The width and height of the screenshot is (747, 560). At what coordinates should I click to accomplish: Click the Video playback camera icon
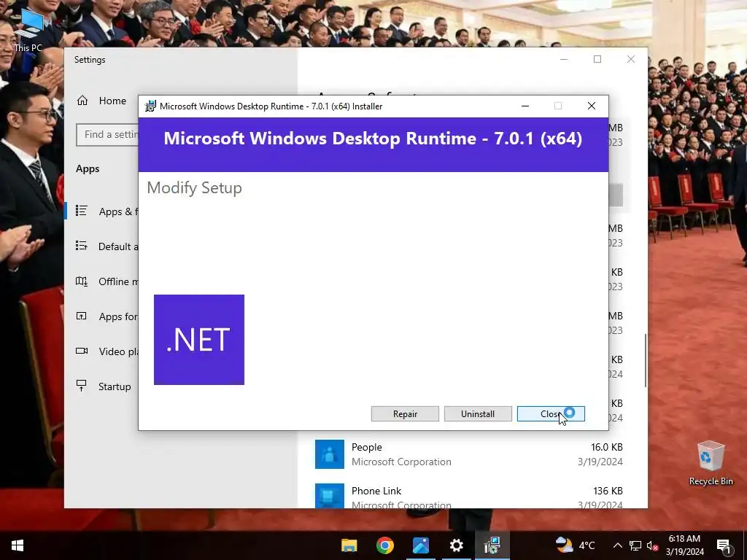(82, 351)
